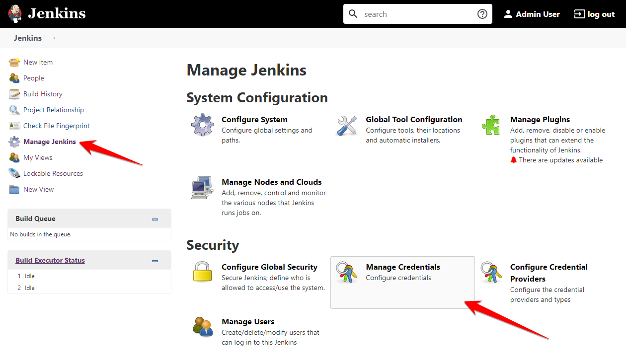Image resolution: width=626 pixels, height=364 pixels.
Task: Click the Manage Users people icon
Action: point(203,327)
